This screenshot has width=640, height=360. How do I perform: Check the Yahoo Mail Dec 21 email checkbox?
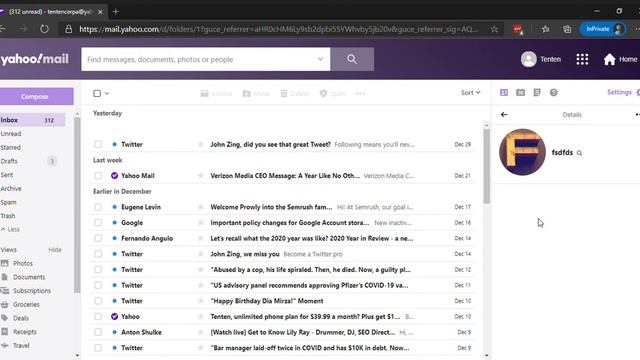98,176
